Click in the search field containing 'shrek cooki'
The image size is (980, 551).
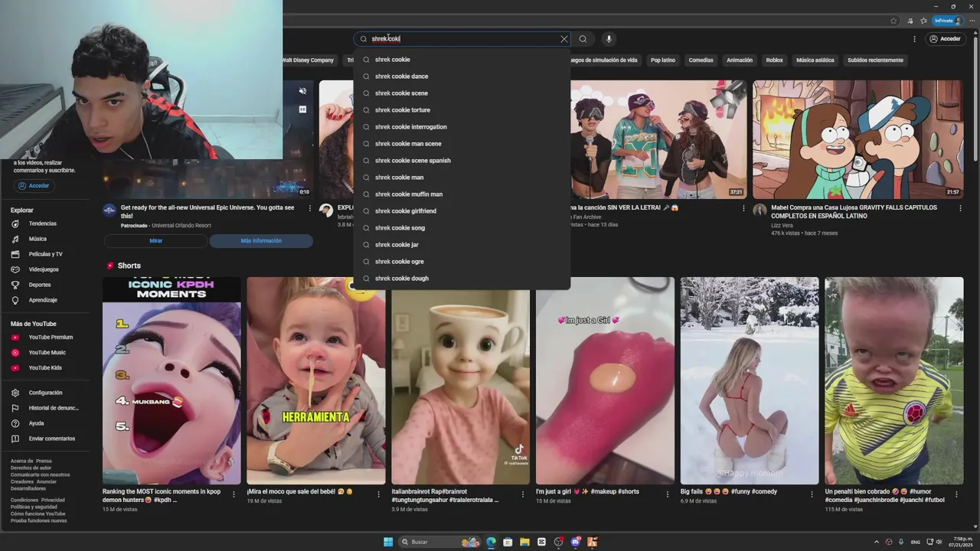[x=463, y=39]
